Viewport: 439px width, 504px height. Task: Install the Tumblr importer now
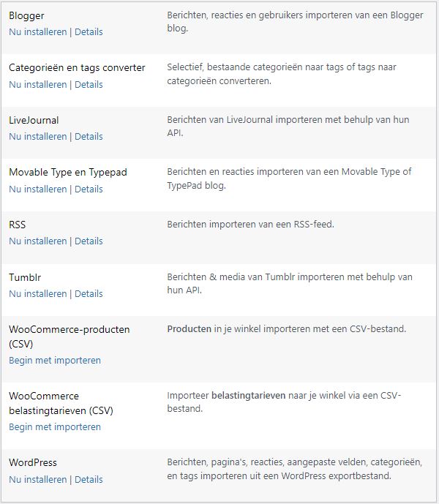[x=37, y=294]
